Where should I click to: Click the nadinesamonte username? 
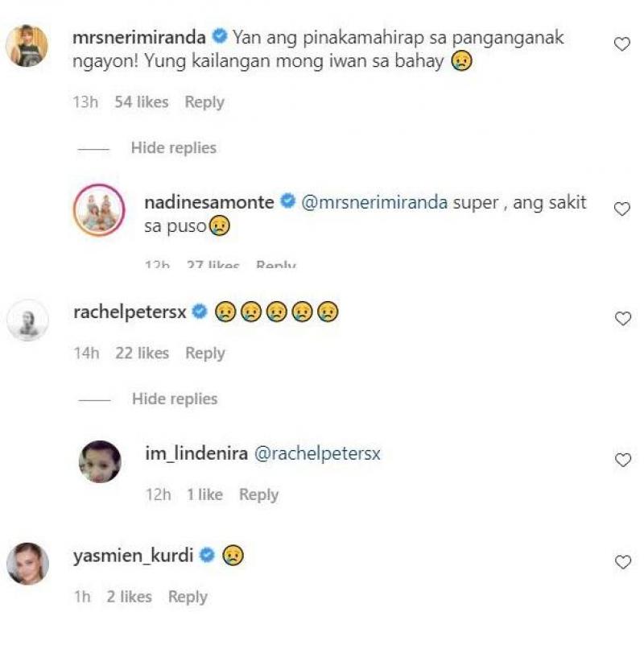[208, 203]
